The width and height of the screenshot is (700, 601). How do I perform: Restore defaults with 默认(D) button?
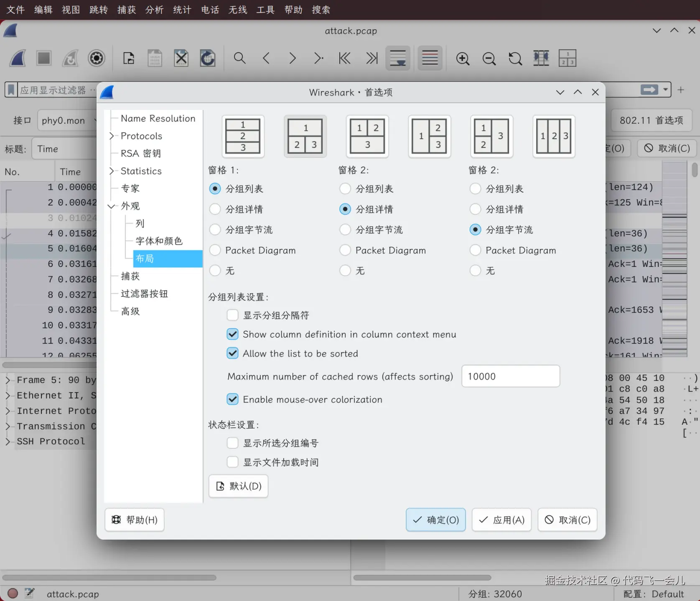[x=238, y=486]
